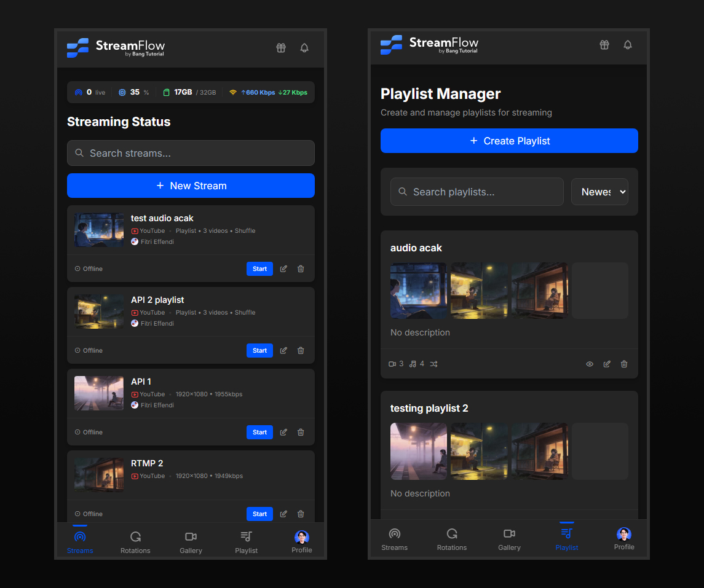Start the API 2 playlist stream

click(x=259, y=350)
